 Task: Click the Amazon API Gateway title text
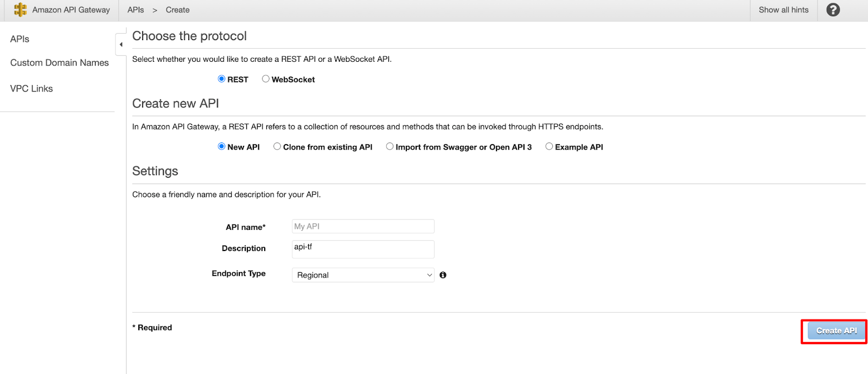click(x=71, y=10)
